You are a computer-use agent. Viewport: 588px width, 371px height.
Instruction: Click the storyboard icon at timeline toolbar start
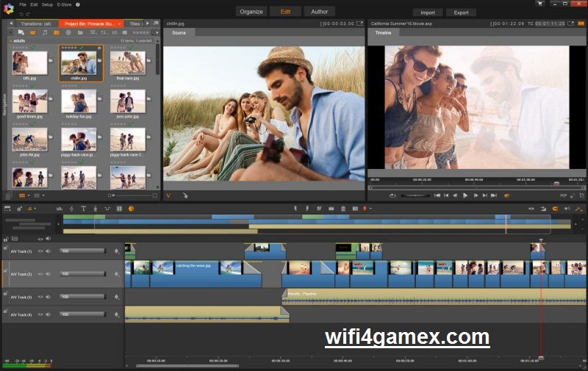[7, 209]
